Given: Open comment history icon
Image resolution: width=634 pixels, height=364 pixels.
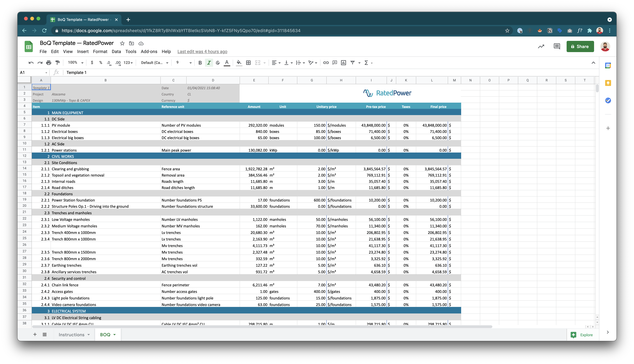Looking at the screenshot, I should 557,46.
